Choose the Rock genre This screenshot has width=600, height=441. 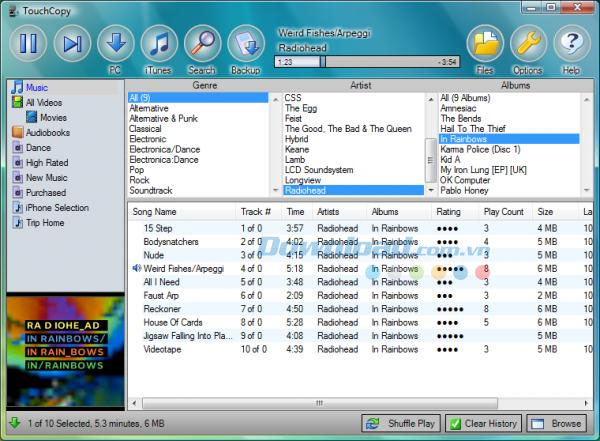click(139, 179)
